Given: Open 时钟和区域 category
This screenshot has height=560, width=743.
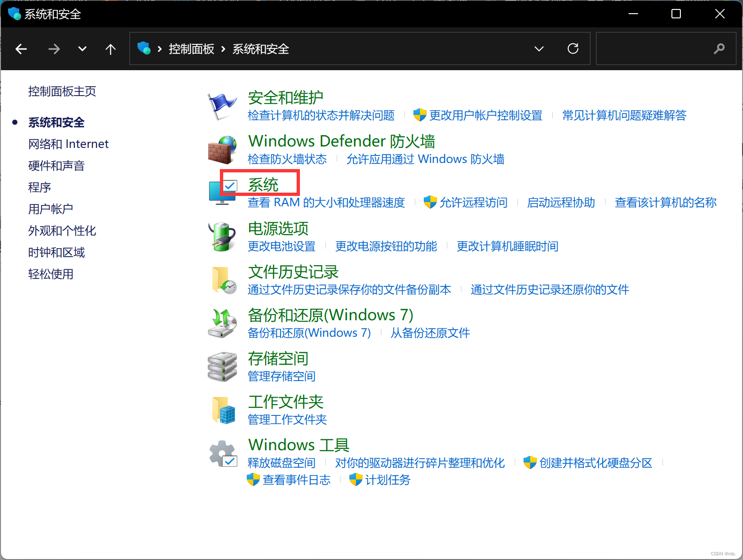Looking at the screenshot, I should [57, 252].
